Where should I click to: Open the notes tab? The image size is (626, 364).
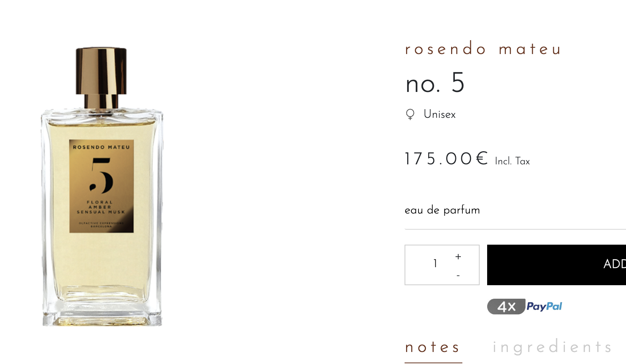coord(433,347)
